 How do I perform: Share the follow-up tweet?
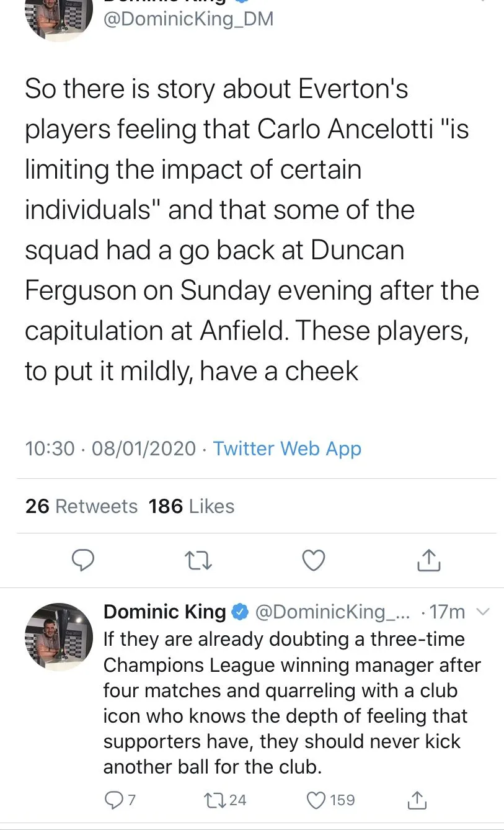coord(417,800)
